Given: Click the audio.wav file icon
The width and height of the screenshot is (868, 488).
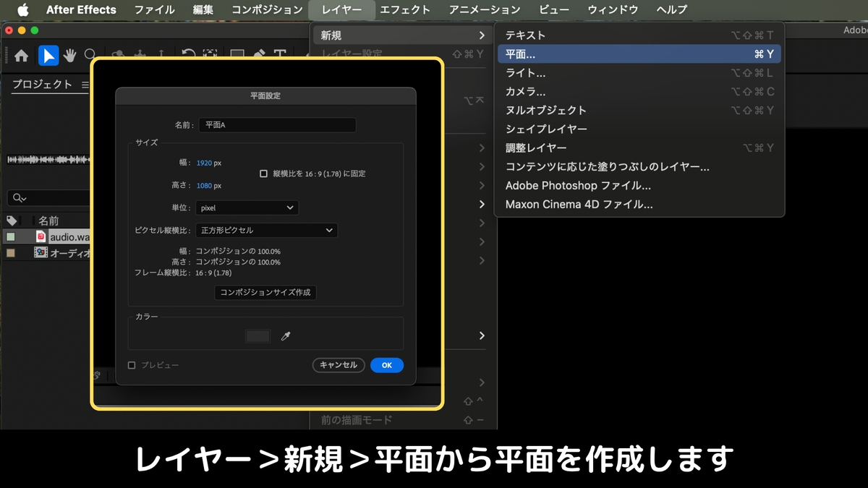Looking at the screenshot, I should tap(41, 236).
